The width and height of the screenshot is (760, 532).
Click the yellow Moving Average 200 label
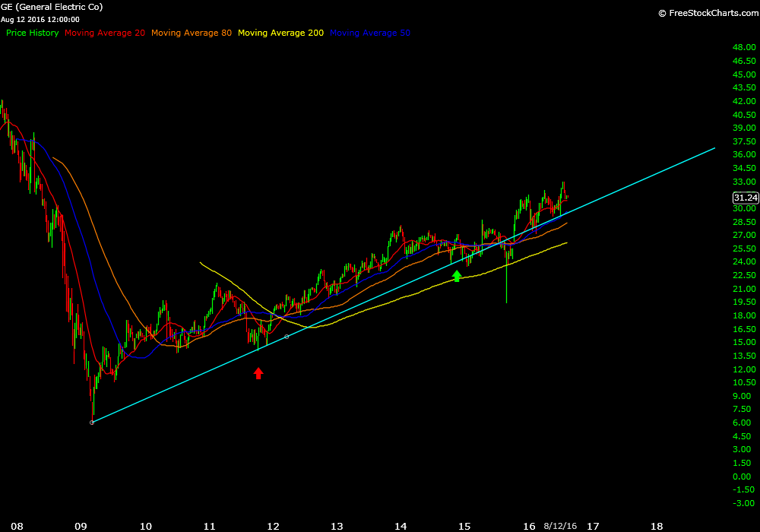(280, 33)
